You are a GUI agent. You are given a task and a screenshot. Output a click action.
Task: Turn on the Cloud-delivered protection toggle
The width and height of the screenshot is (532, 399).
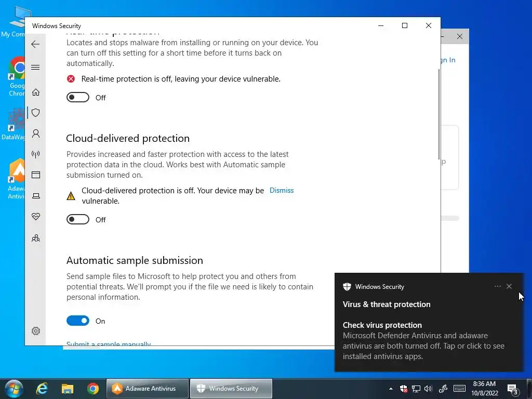[78, 220]
